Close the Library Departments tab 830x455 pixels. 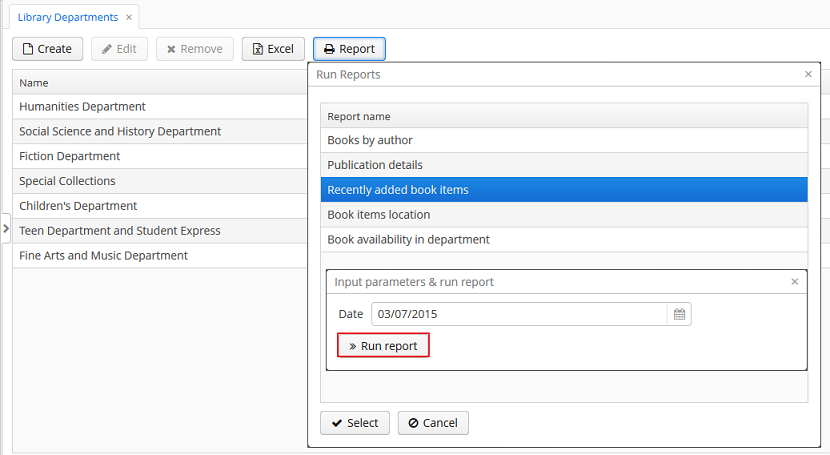click(129, 17)
